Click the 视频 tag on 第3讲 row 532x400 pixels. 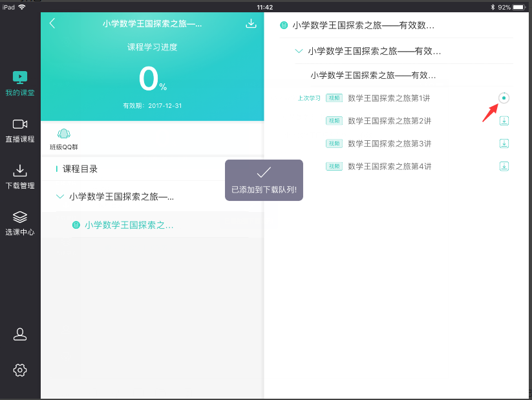[x=334, y=143]
